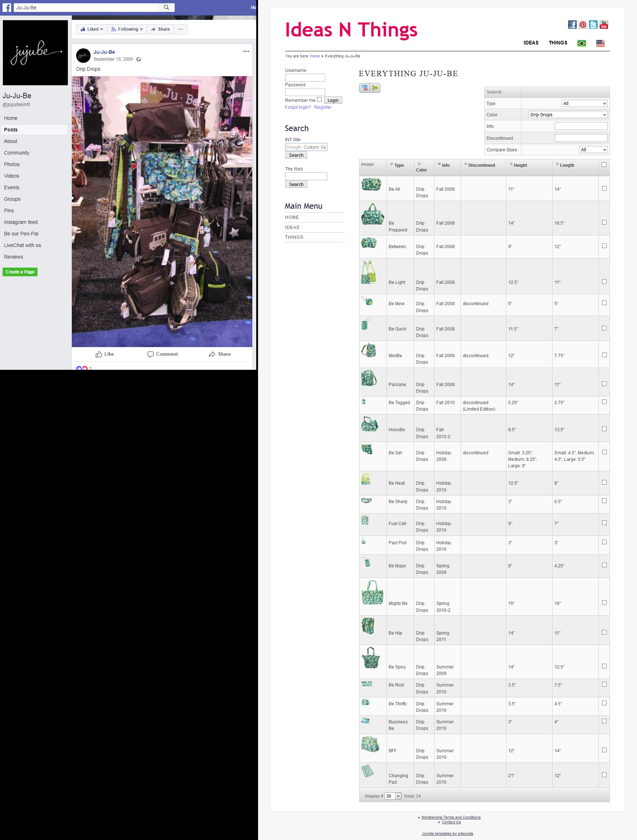Screen dimensions: 637x840
Task: Select HOME in the Main Menu
Action: 292,217
